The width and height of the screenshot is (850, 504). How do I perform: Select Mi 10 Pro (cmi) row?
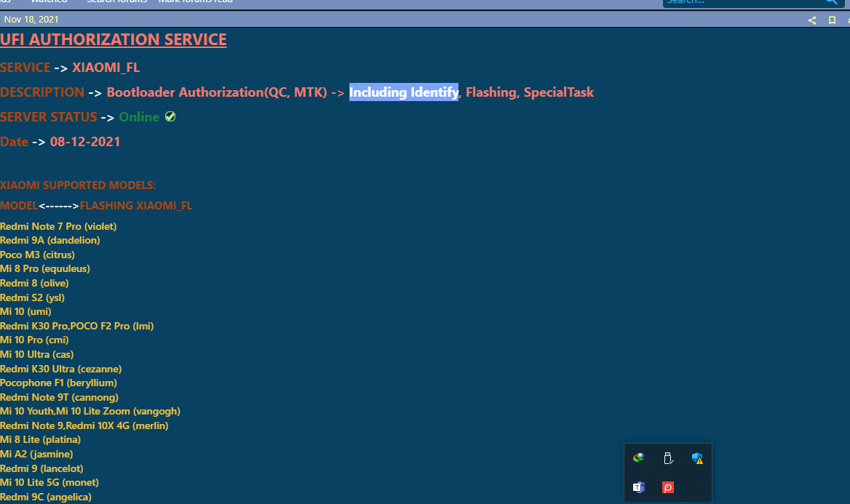pos(35,340)
